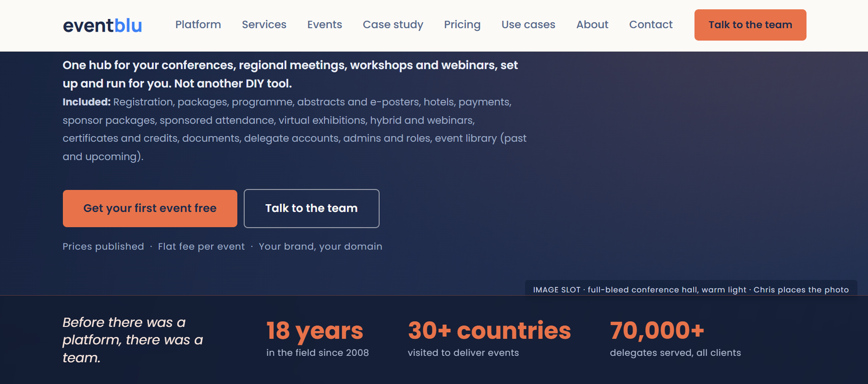Click the 'Included:' bold label
Screen dimensions: 868x384
(86, 102)
